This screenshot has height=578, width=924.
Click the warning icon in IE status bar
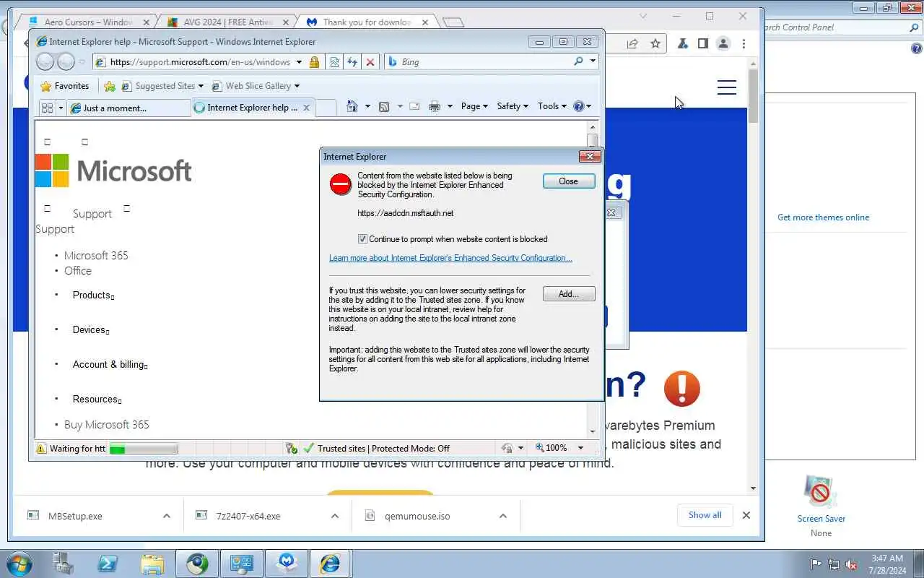coord(42,448)
